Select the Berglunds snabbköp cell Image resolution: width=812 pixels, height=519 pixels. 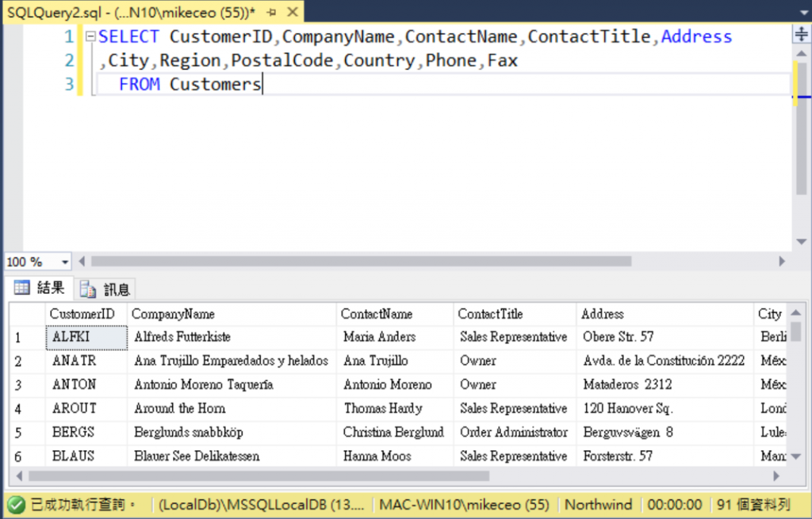tap(232, 433)
